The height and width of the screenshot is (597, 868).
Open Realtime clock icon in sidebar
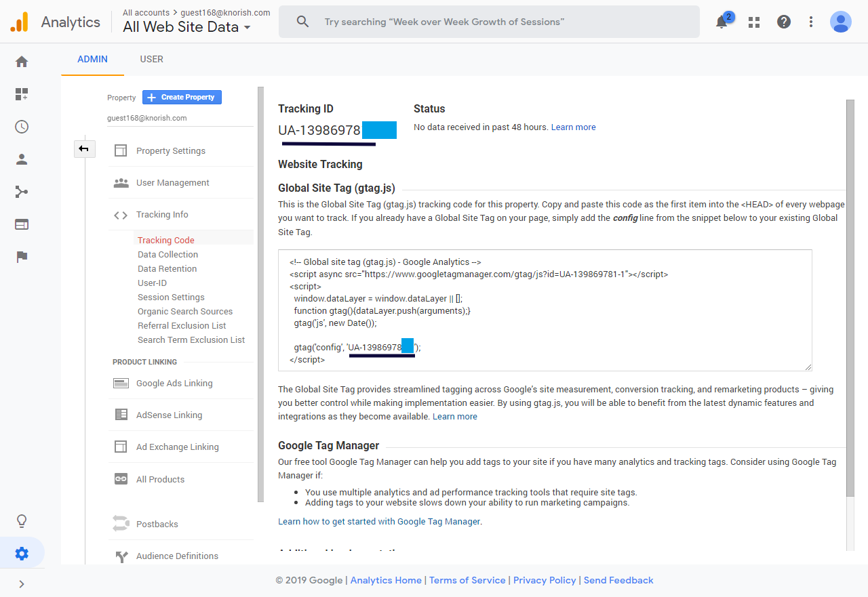click(22, 127)
